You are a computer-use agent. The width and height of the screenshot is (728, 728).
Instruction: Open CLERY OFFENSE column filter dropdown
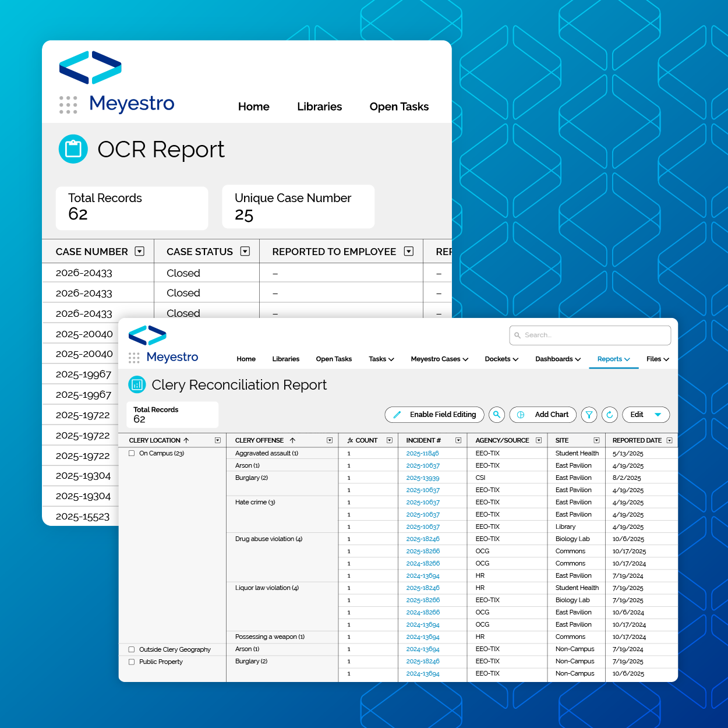pyautogui.click(x=330, y=440)
